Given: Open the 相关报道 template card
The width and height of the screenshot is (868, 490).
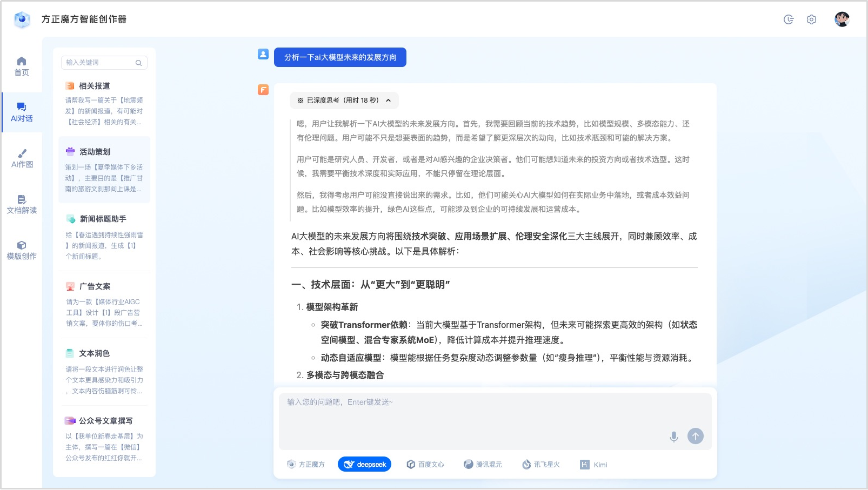Looking at the screenshot, I should coord(104,103).
